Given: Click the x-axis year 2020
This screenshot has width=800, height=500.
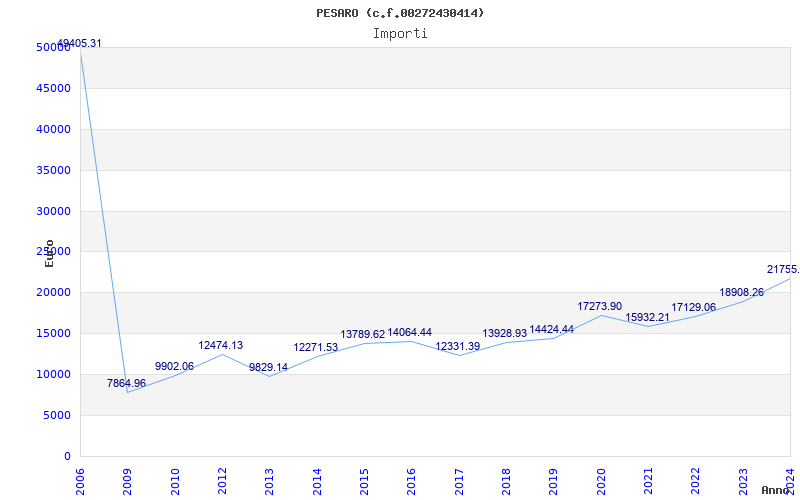Looking at the screenshot, I should tap(601, 482).
